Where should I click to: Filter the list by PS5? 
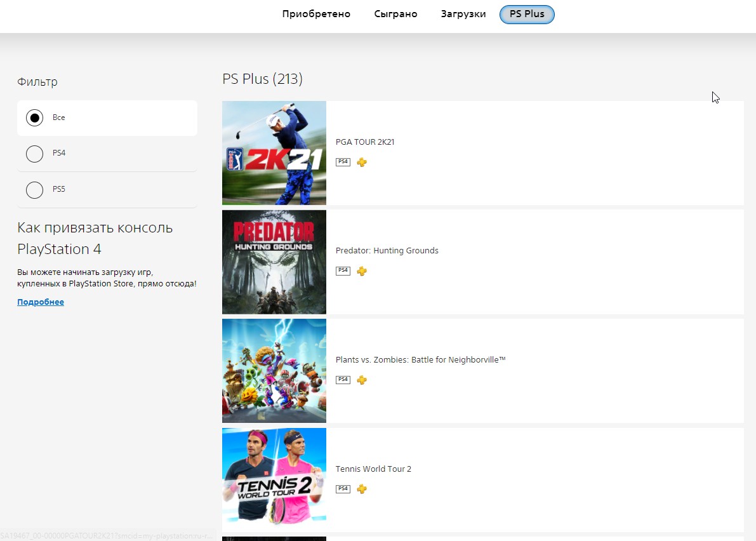coord(35,189)
